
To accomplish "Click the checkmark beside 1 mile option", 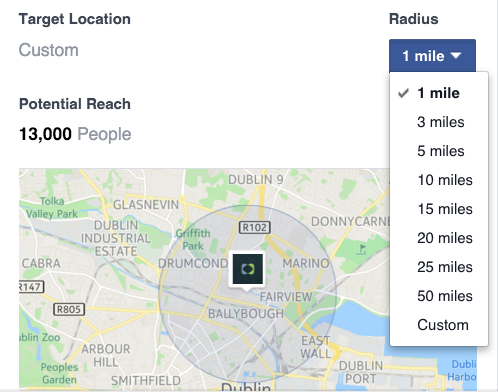I will 403,93.
